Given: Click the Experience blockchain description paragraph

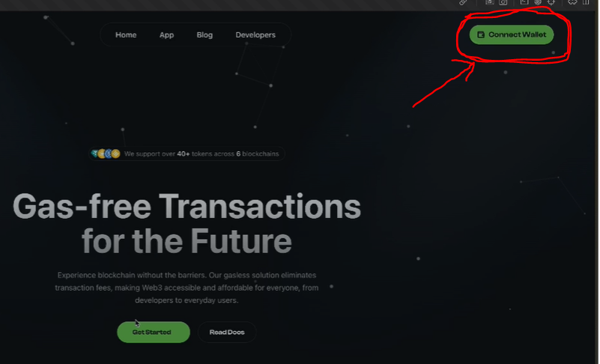Looking at the screenshot, I should coord(187,288).
